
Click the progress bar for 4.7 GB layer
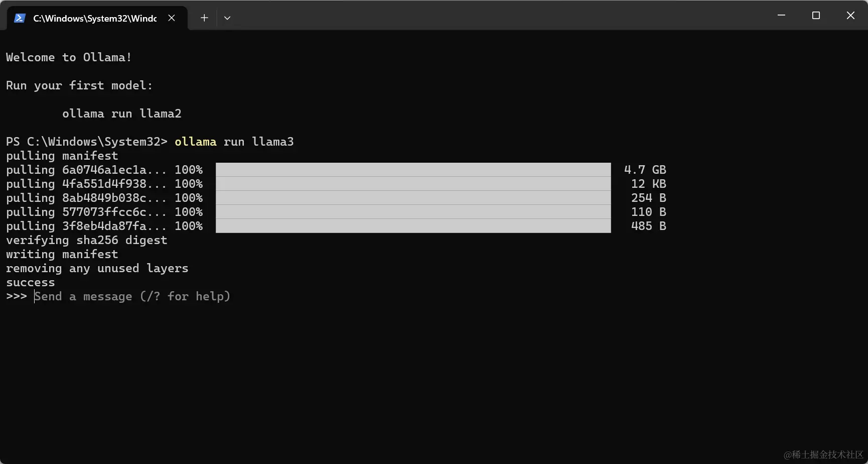(413, 170)
